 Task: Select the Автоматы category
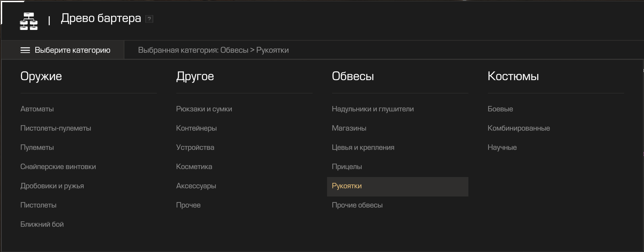pyautogui.click(x=37, y=109)
